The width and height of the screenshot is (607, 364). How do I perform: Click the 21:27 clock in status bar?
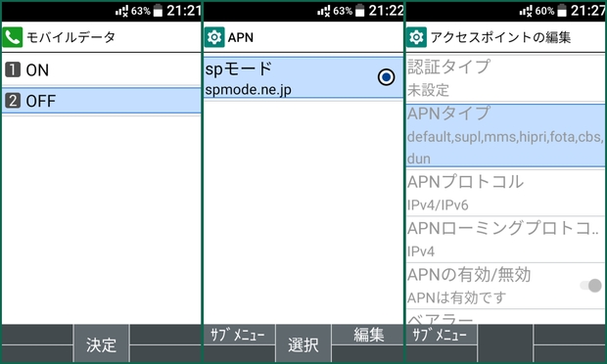click(x=588, y=11)
